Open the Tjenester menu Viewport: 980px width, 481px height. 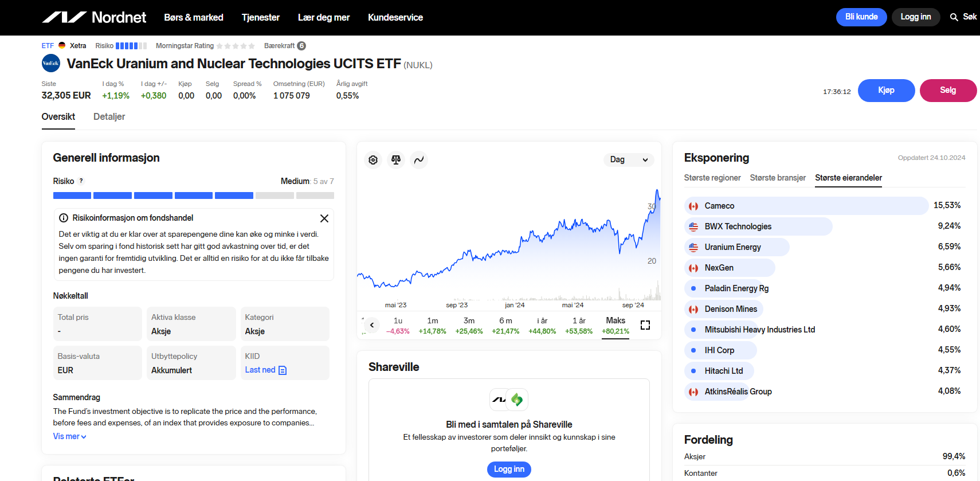click(x=261, y=17)
